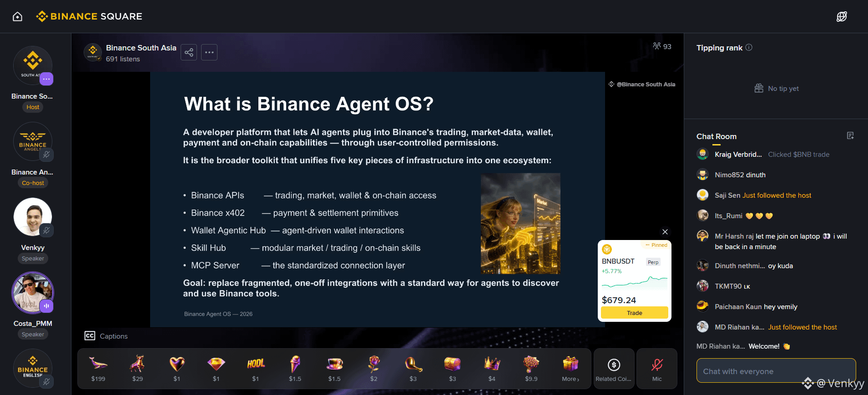
Task: Open co-host Binance Angels avatar
Action: tap(33, 141)
